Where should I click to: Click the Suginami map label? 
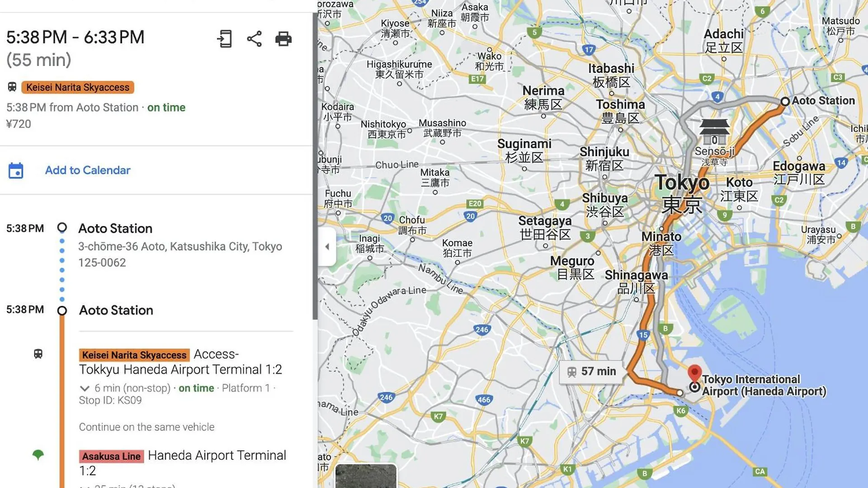point(524,150)
